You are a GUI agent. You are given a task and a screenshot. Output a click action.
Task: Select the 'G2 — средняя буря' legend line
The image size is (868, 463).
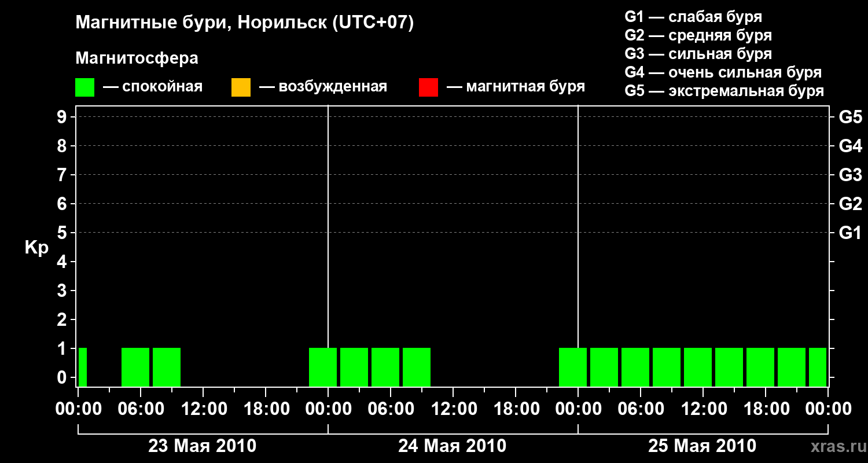coord(698,35)
